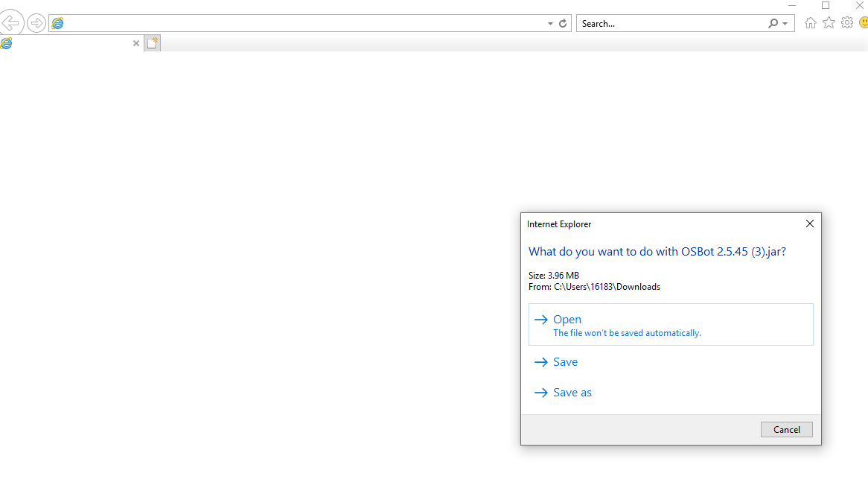This screenshot has width=868, height=485.
Task: Click the browser Forward arrow button
Action: [36, 23]
